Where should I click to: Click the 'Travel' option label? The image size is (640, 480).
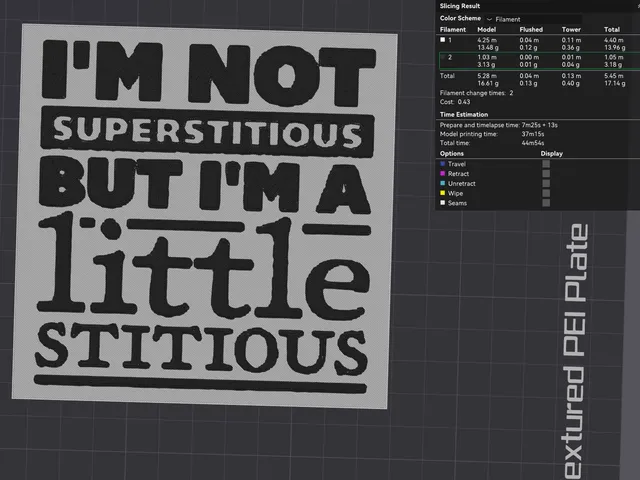457,164
